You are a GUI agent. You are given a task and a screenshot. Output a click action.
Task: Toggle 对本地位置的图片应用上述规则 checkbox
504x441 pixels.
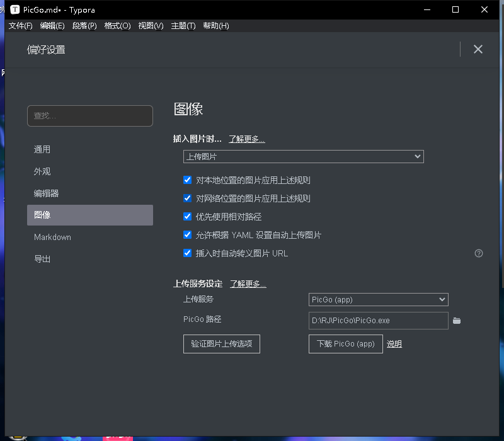point(187,180)
